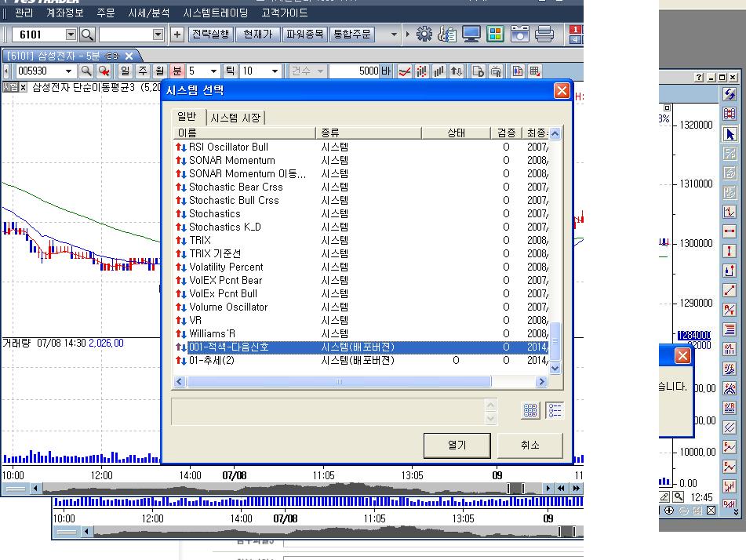Open the 시스템트레이딩 menu

point(215,13)
